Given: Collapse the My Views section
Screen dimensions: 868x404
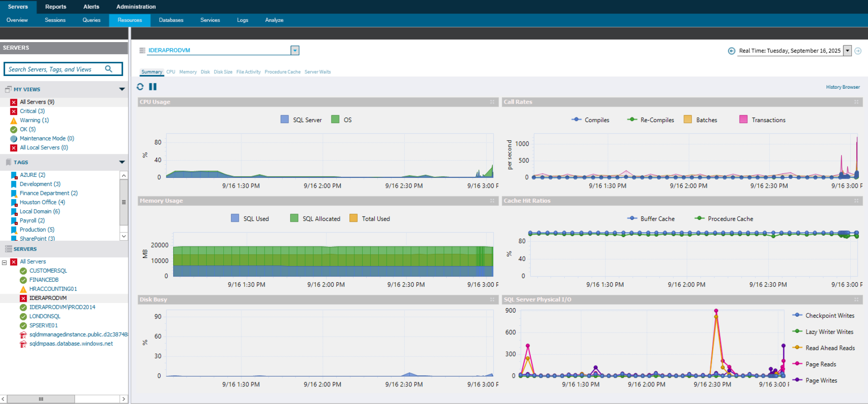Looking at the screenshot, I should (122, 89).
